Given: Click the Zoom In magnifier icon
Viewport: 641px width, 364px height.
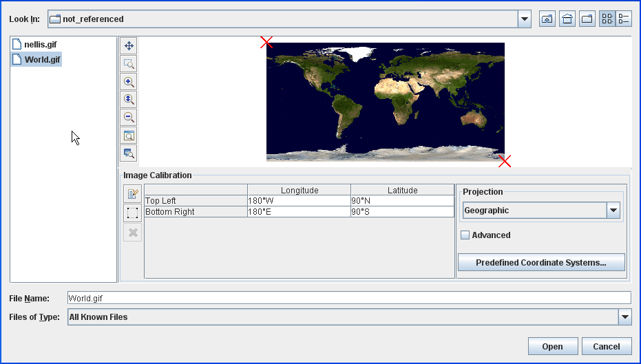Looking at the screenshot, I should coord(128,82).
